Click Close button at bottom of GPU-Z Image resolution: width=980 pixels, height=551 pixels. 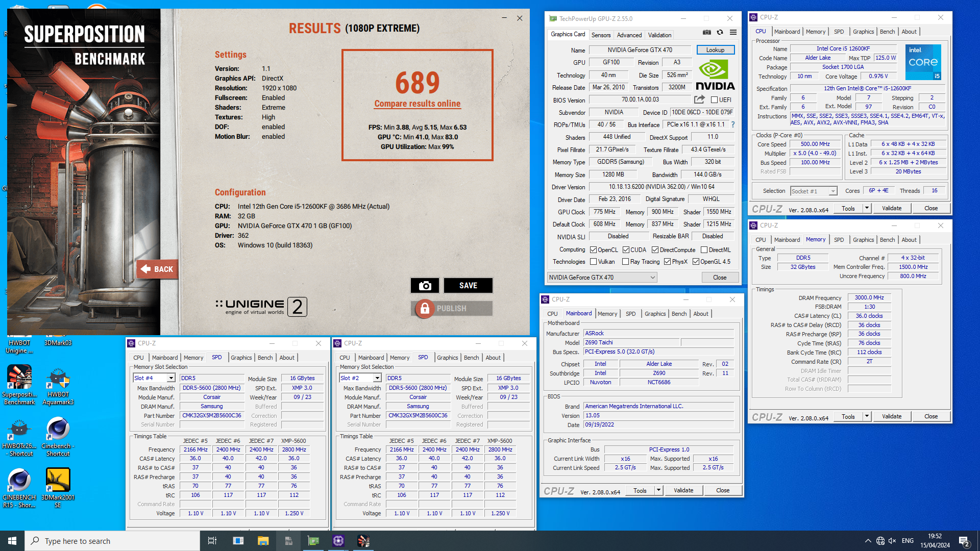coord(720,278)
